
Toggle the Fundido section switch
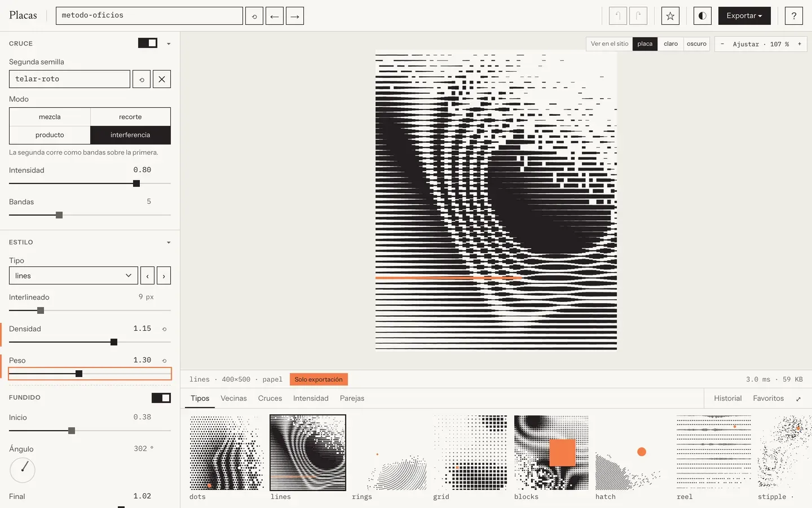(x=161, y=398)
